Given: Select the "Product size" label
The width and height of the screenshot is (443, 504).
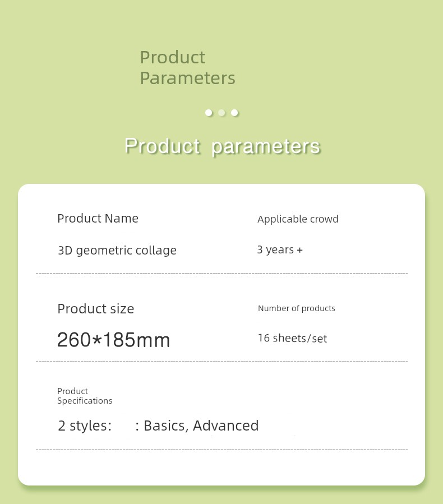Looking at the screenshot, I should click(96, 308).
